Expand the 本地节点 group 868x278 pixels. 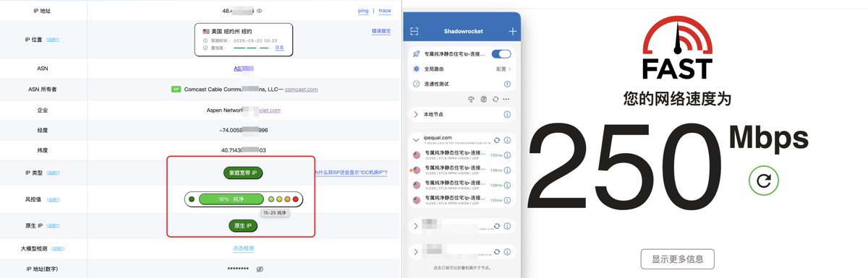tap(416, 114)
